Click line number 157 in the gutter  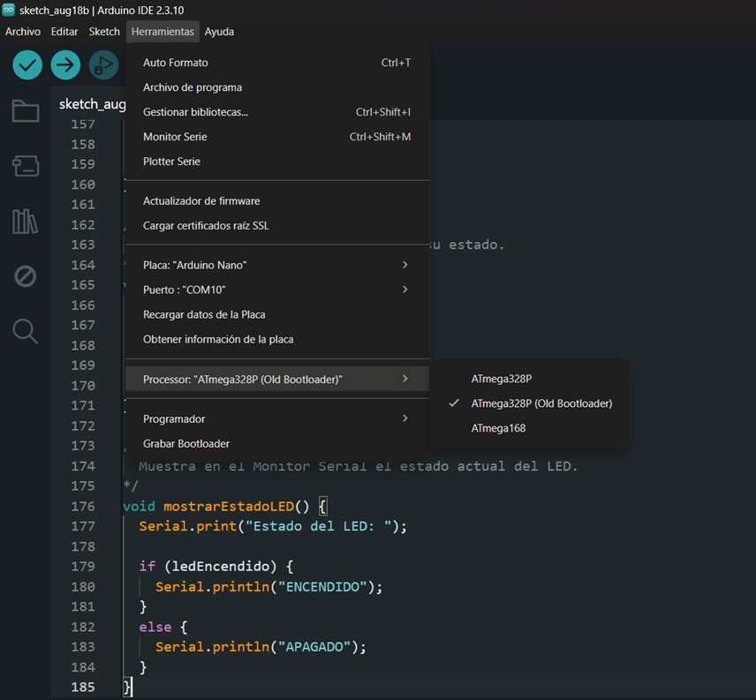pyautogui.click(x=83, y=124)
